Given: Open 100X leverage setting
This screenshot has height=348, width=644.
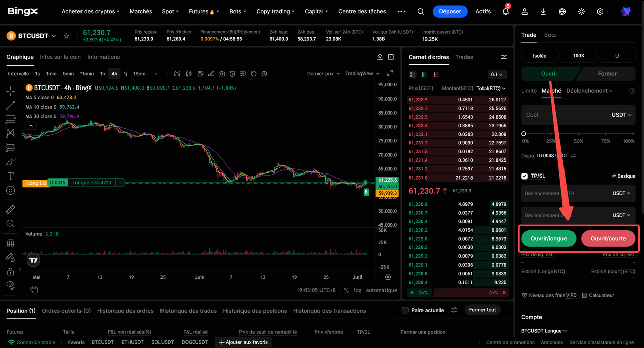Looking at the screenshot, I should 579,56.
